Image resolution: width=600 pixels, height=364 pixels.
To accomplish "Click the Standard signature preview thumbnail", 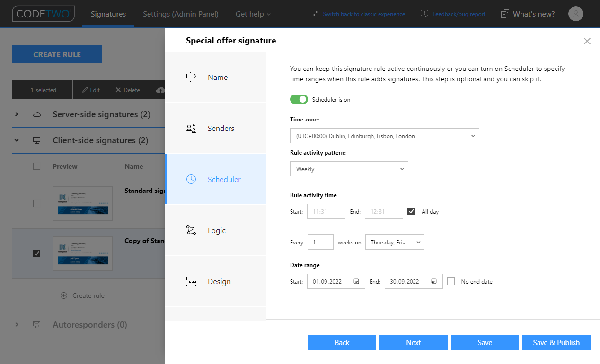I will 82,203.
